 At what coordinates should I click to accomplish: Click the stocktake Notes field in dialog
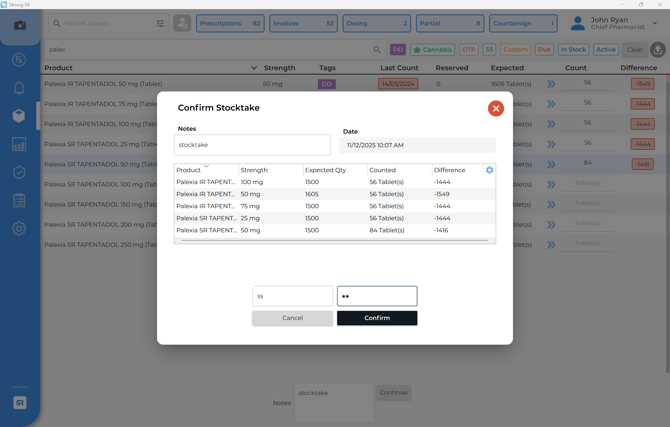pyautogui.click(x=252, y=145)
